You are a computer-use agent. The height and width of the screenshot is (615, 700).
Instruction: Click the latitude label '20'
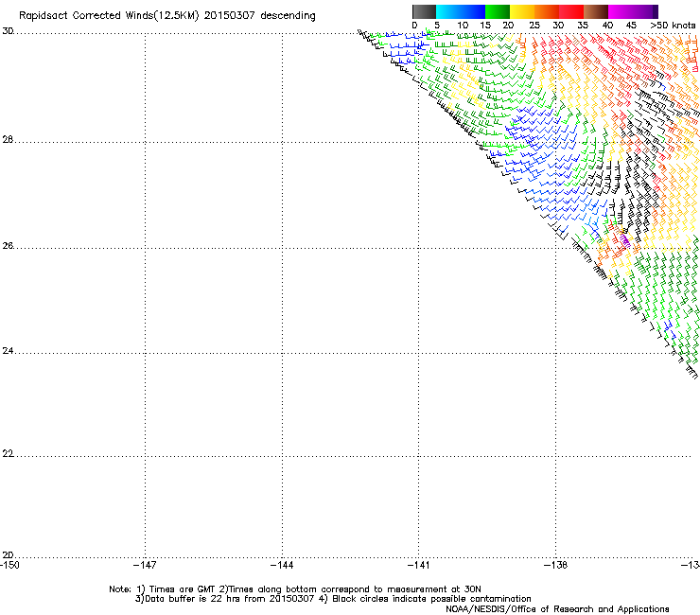[8, 554]
